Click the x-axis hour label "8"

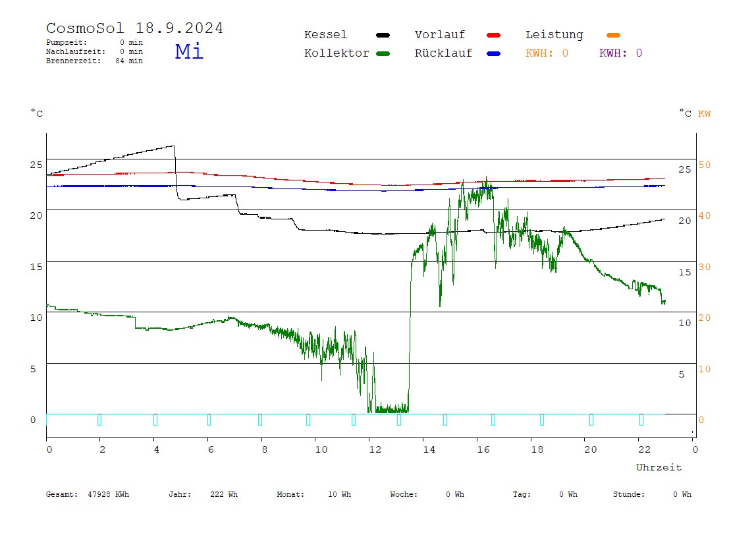264,449
